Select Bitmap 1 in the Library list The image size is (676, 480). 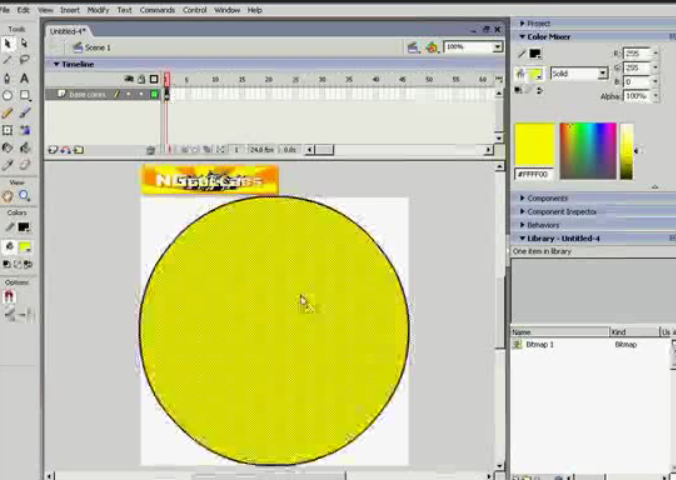coord(540,344)
